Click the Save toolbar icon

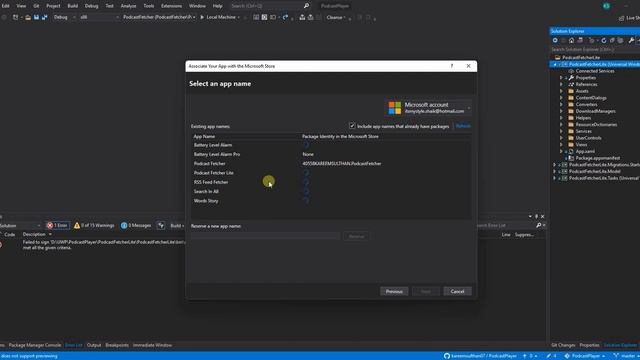coord(36,17)
